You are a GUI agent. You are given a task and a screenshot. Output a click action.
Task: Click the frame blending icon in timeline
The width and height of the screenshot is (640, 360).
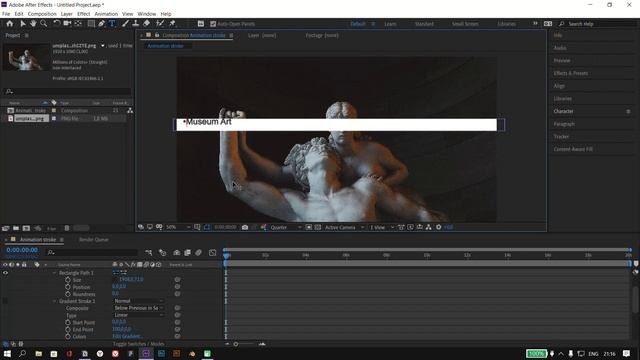coord(187,253)
